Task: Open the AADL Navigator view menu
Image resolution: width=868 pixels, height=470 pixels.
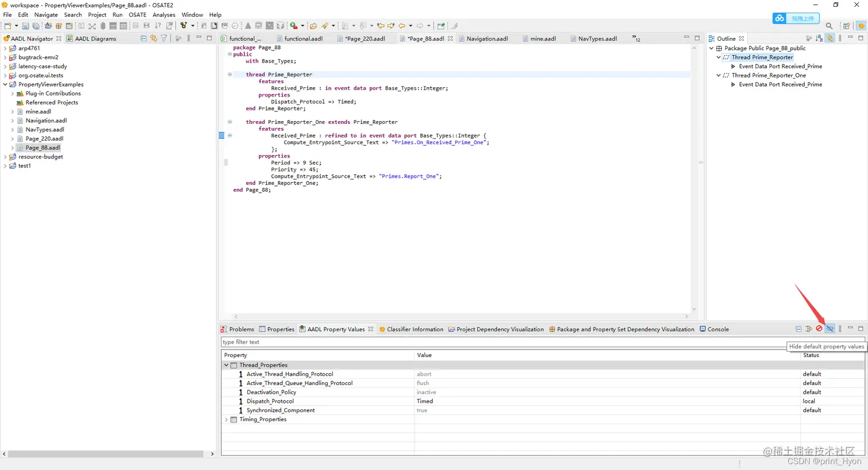Action: coord(188,38)
